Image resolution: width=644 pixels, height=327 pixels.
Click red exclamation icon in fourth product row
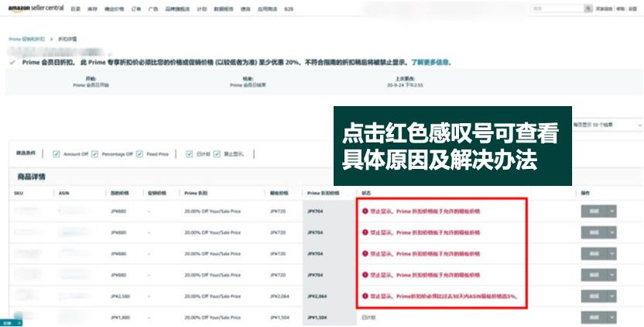[x=365, y=274]
